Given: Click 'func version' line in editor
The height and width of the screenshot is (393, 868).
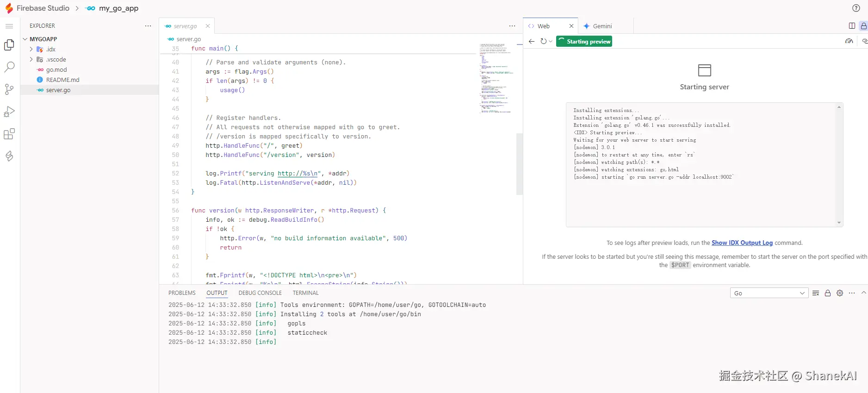Looking at the screenshot, I should point(288,210).
